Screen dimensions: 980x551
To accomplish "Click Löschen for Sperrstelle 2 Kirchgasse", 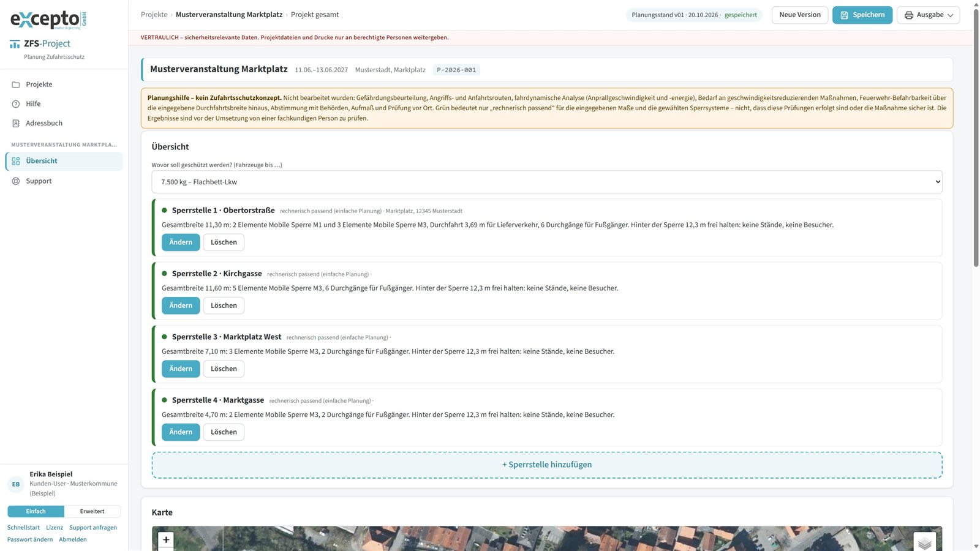I will 224,305.
